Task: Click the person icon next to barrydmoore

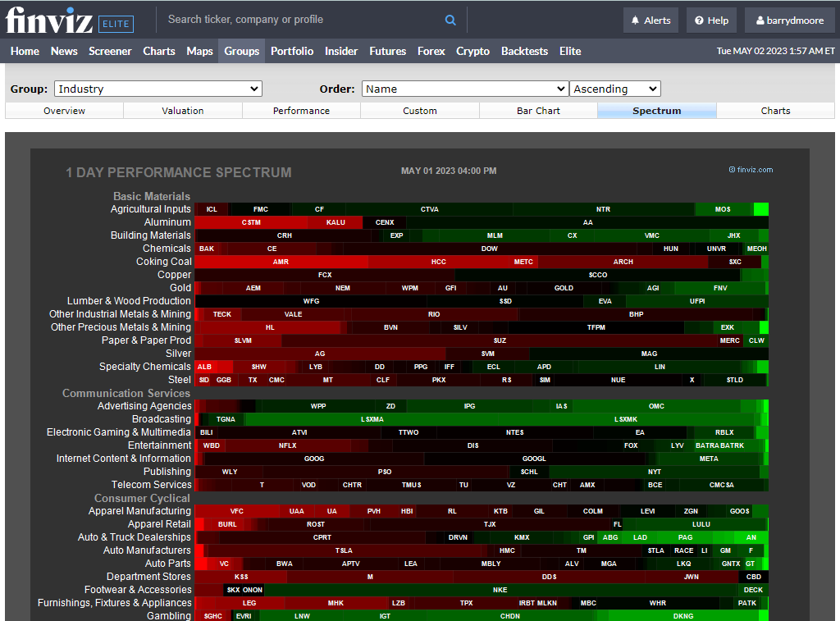Action: (759, 20)
